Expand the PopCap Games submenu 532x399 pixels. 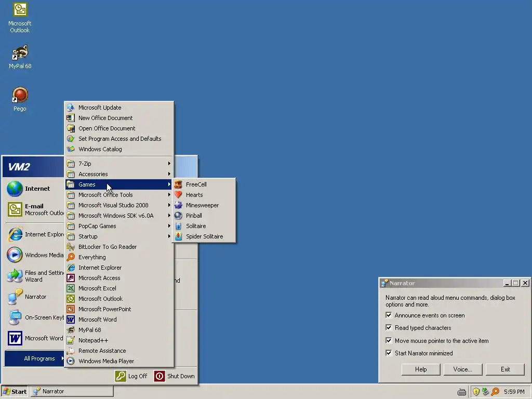point(119,226)
